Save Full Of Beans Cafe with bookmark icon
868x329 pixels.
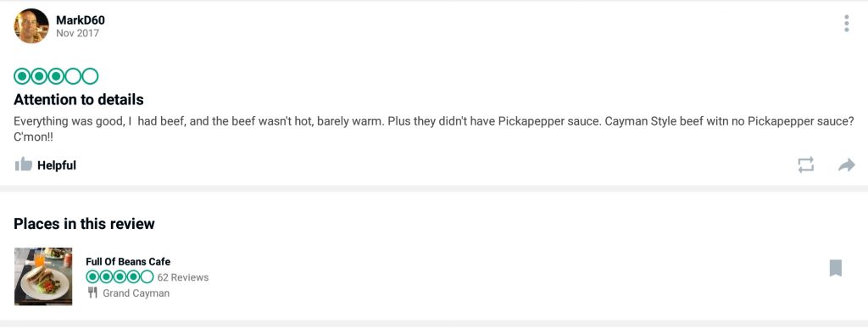835,268
